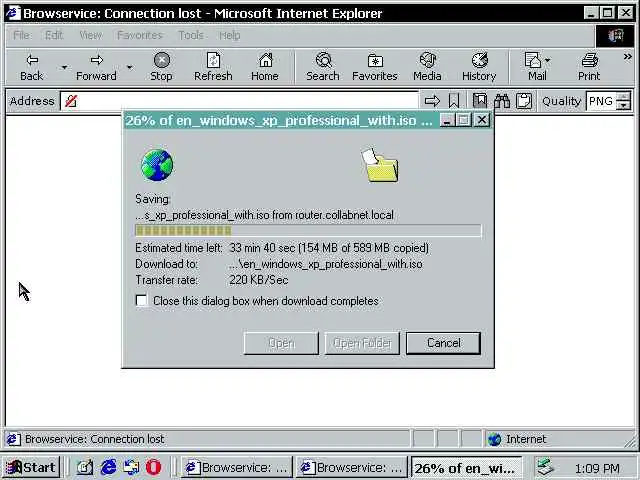This screenshot has height=480, width=640.
Task: Open the Help menu
Action: pos(230,36)
